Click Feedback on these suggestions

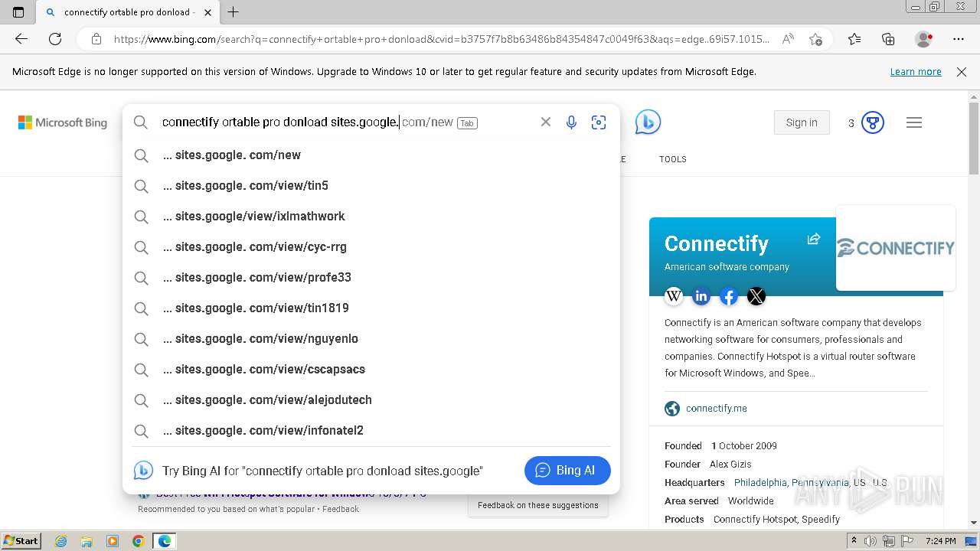(538, 505)
